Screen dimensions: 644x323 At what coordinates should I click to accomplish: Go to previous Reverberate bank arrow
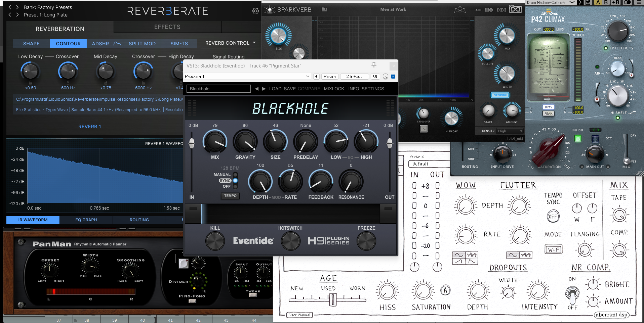10,7
